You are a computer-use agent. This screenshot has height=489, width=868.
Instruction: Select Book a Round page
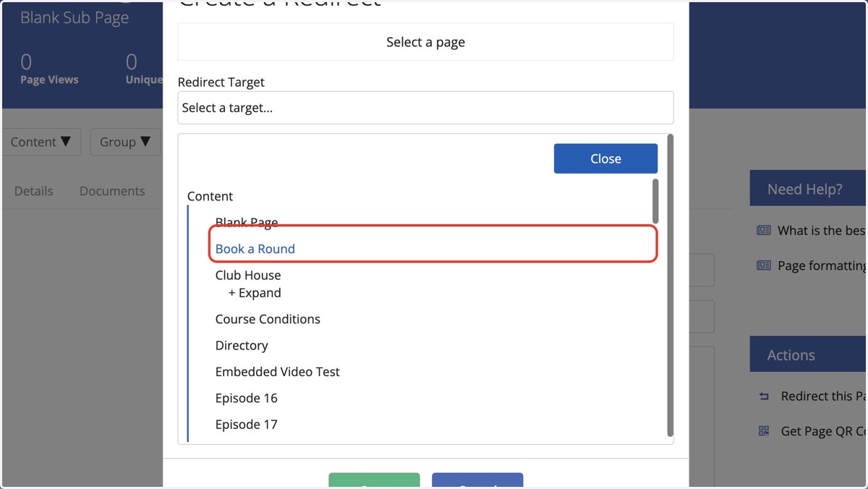255,249
